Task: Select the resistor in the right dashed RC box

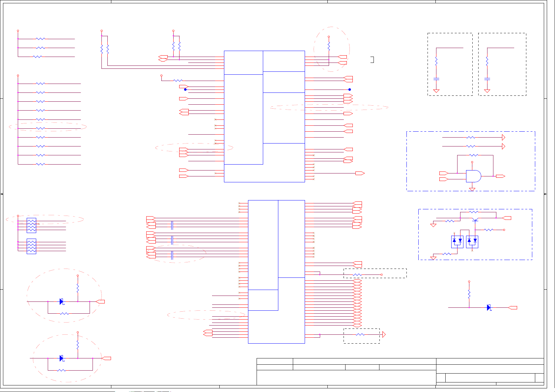Action: (x=487, y=61)
